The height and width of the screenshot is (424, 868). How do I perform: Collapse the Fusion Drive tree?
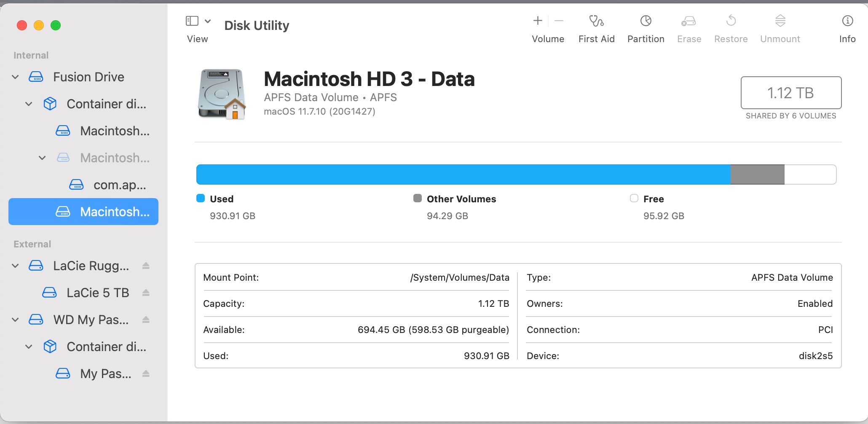pyautogui.click(x=15, y=77)
